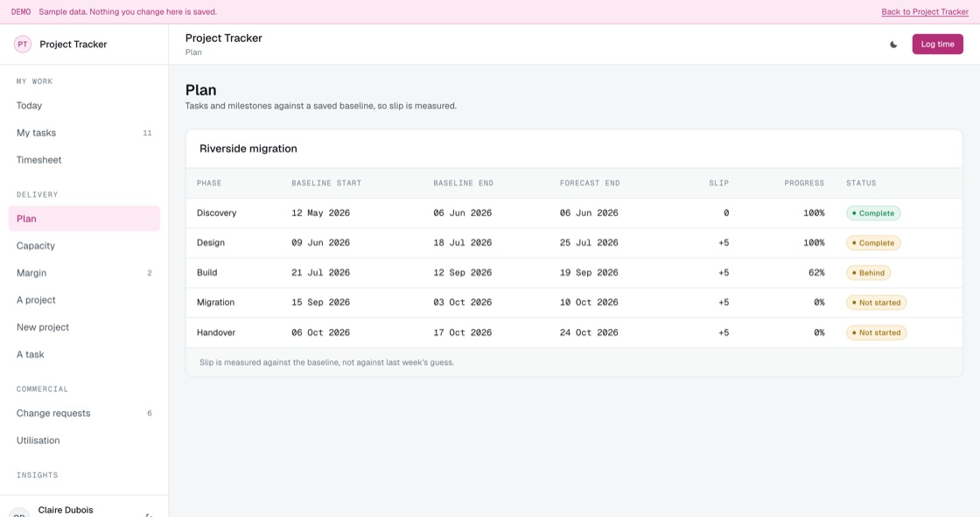980x517 pixels.
Task: Click baseline start date 06 Oct 2026
Action: [x=320, y=332]
